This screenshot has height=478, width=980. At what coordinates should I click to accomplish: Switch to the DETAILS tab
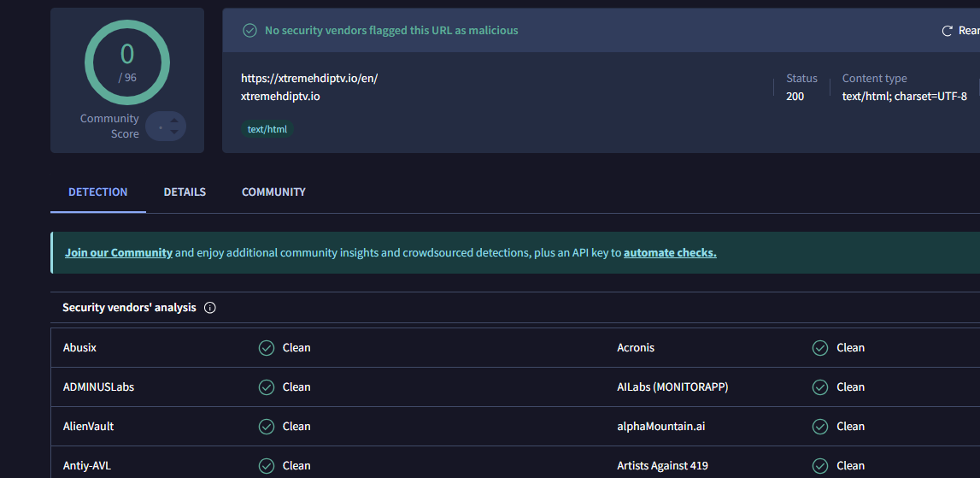pos(185,192)
